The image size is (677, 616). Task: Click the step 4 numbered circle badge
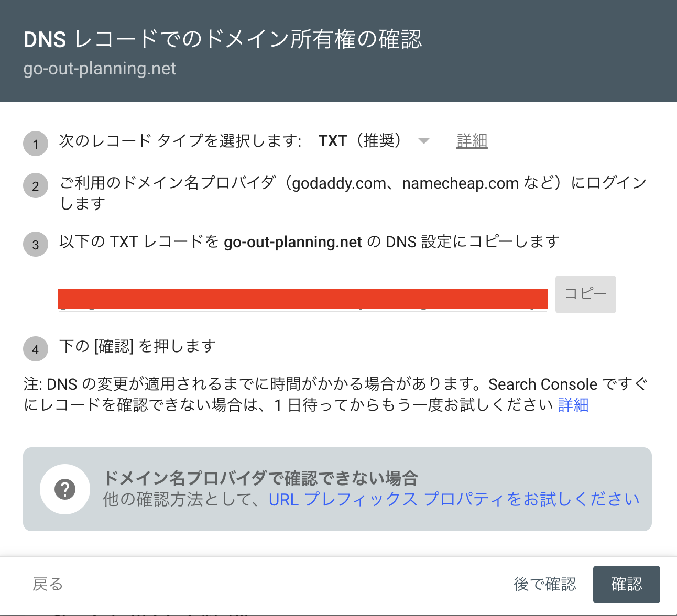(35, 349)
